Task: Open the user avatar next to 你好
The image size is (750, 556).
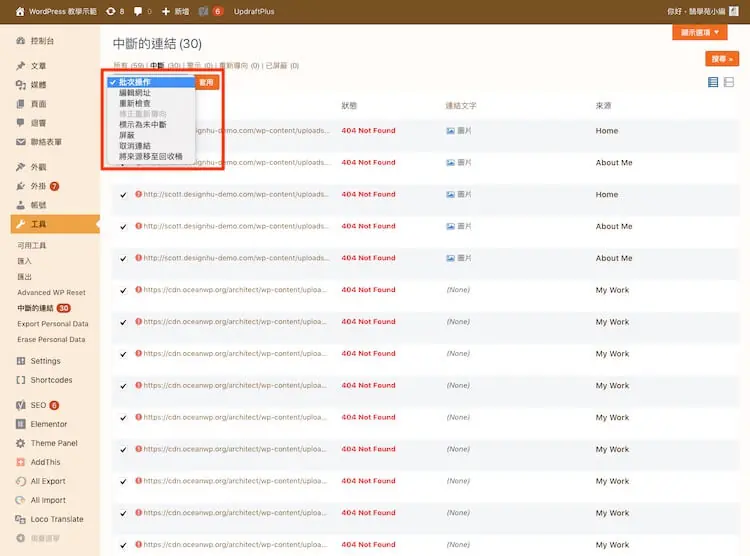Action: (x=734, y=11)
